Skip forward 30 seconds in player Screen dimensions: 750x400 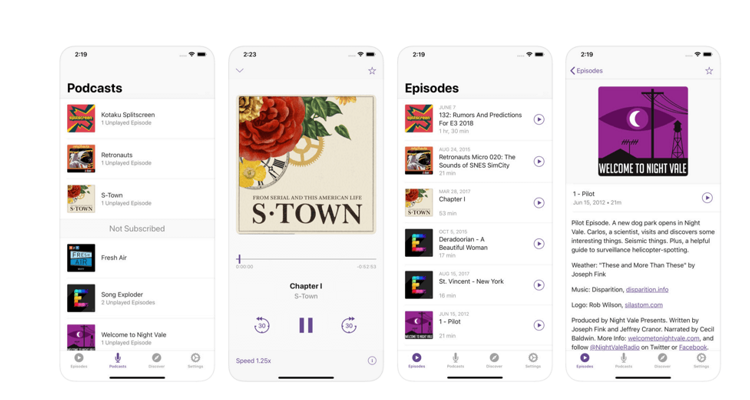(349, 325)
